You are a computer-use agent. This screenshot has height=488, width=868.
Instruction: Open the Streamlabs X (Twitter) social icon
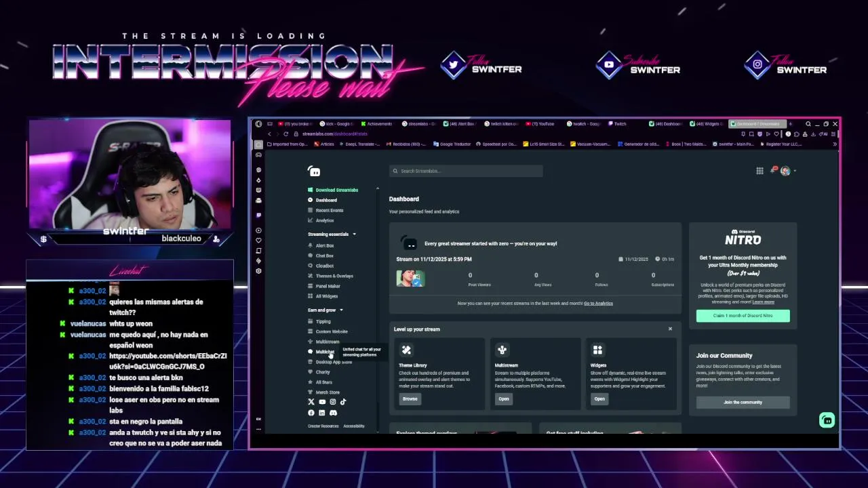pos(311,402)
